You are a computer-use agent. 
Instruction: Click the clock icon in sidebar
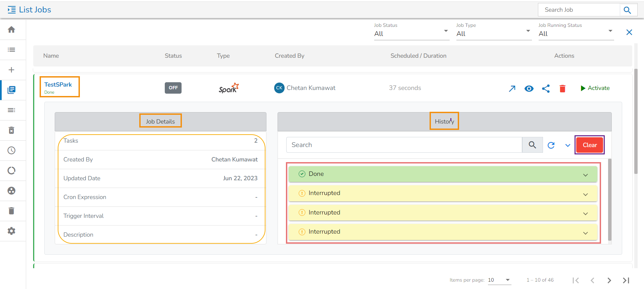point(11,150)
